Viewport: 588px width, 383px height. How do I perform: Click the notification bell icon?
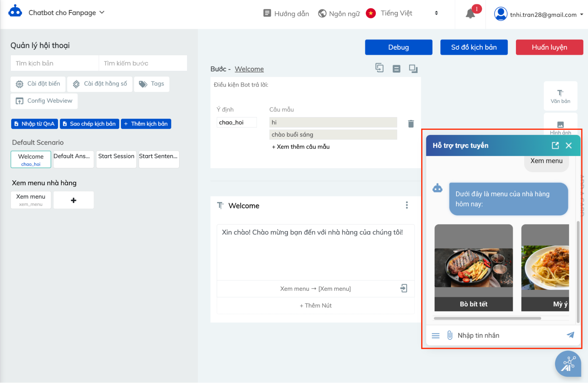coord(470,14)
